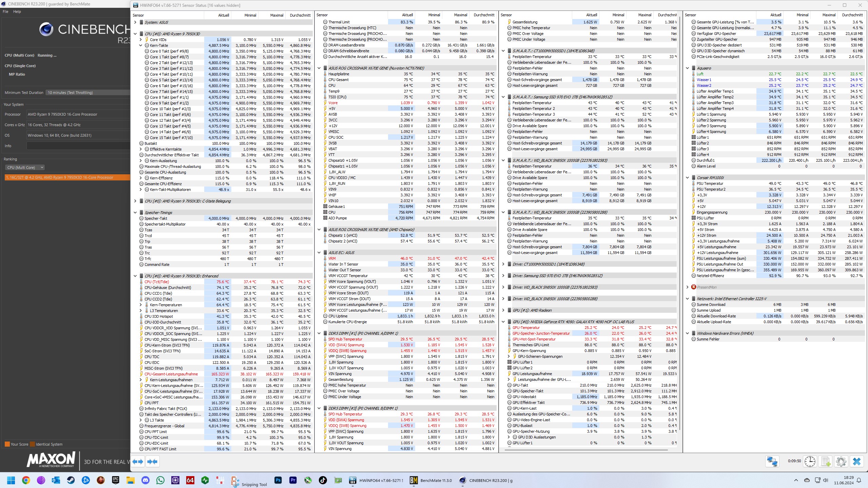Expand the System: ASUS tree node
The height and width of the screenshot is (488, 868).
pyautogui.click(x=135, y=22)
